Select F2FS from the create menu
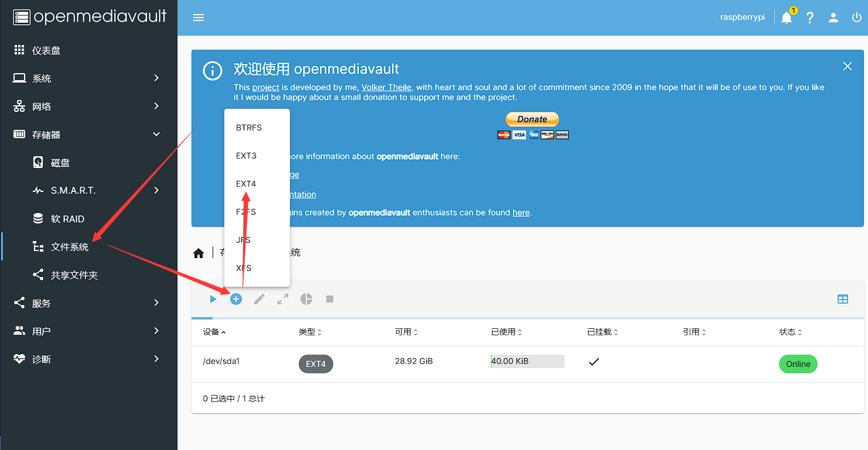The width and height of the screenshot is (868, 450). 257,212
